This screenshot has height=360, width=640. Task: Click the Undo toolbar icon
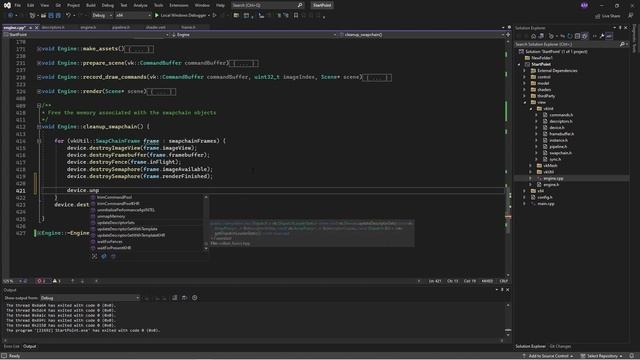click(68, 16)
